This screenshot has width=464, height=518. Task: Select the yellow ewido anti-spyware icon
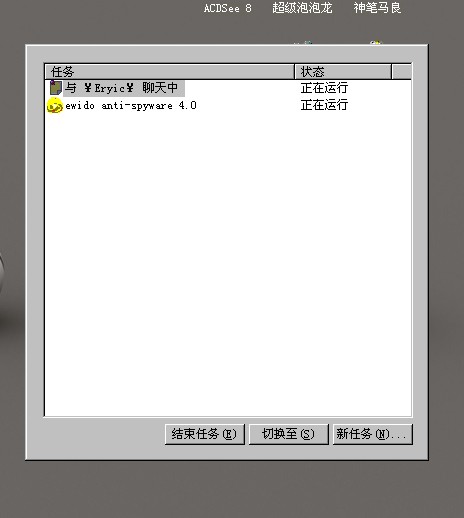click(x=55, y=106)
